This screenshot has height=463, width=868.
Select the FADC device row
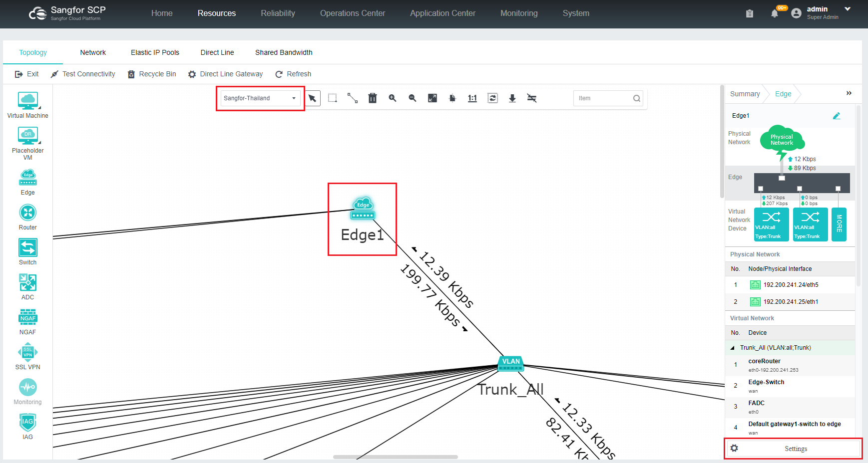pyautogui.click(x=790, y=407)
